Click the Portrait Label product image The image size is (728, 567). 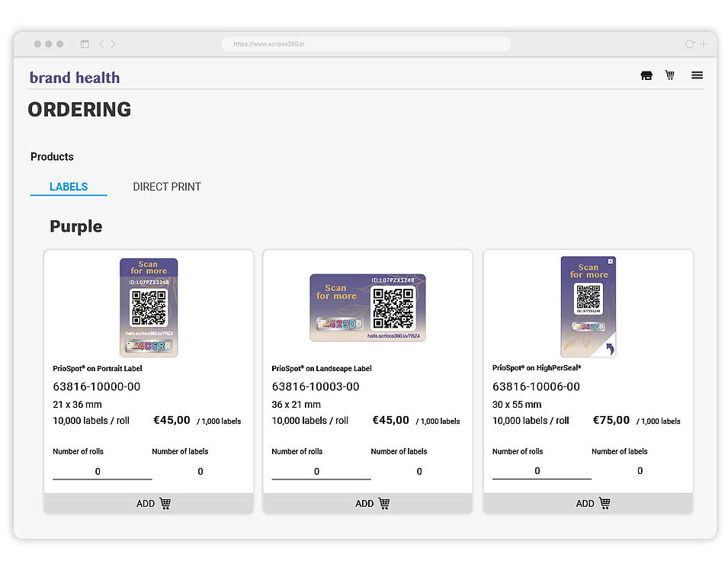pyautogui.click(x=149, y=307)
